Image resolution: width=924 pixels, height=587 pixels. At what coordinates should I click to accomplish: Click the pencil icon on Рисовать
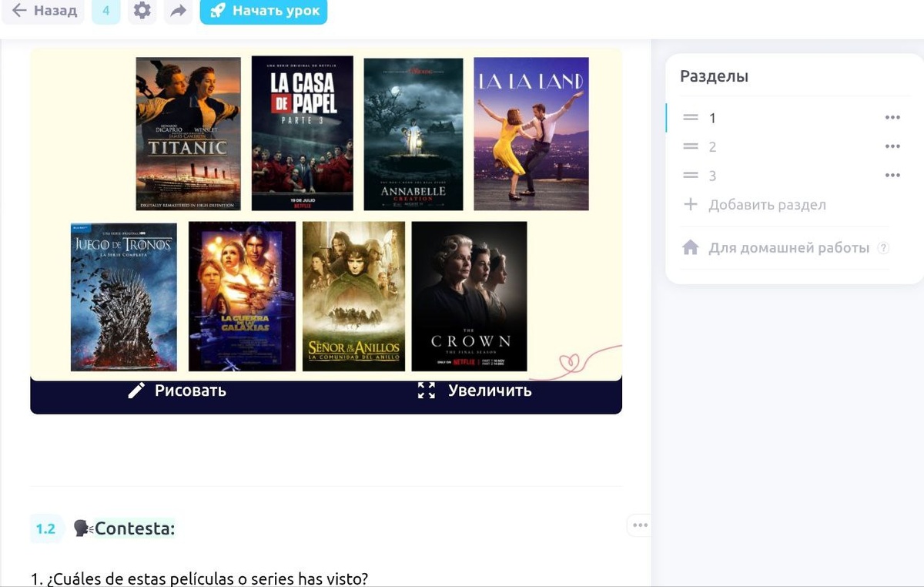pyautogui.click(x=136, y=391)
